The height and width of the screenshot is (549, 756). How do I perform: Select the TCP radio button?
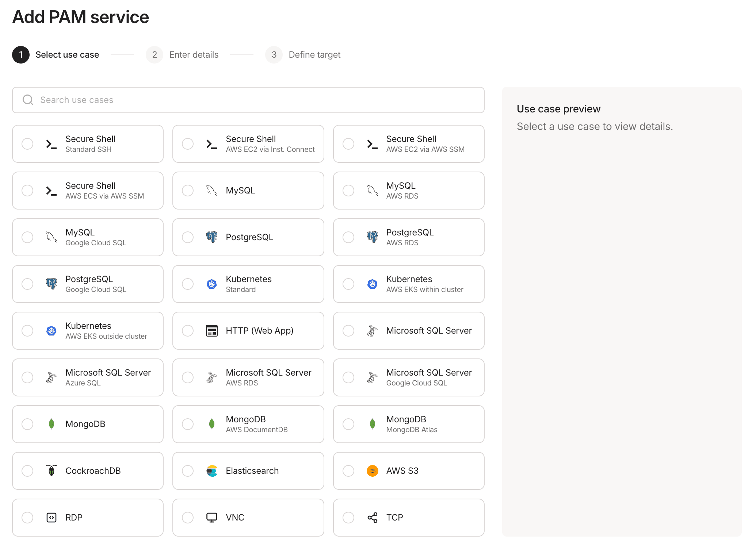coord(348,518)
